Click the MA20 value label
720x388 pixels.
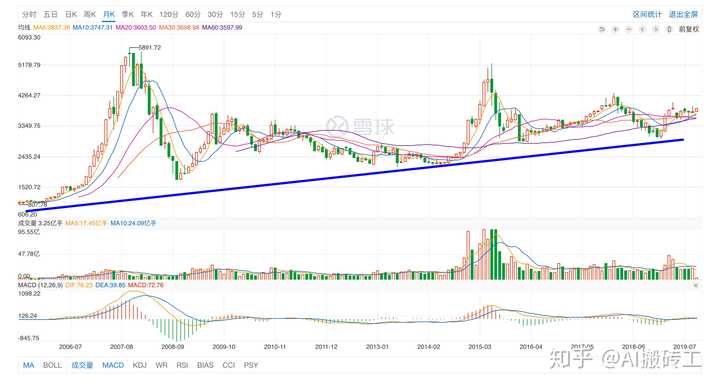[x=136, y=28]
